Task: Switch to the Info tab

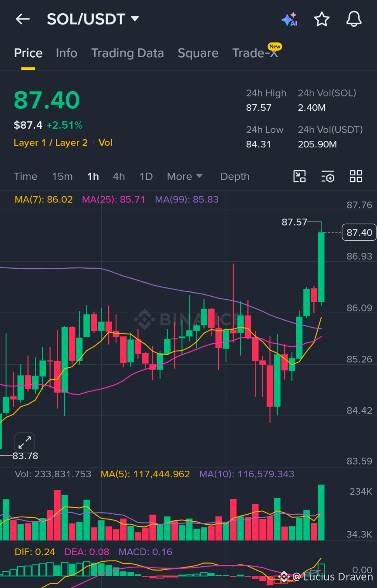Action: tap(66, 53)
